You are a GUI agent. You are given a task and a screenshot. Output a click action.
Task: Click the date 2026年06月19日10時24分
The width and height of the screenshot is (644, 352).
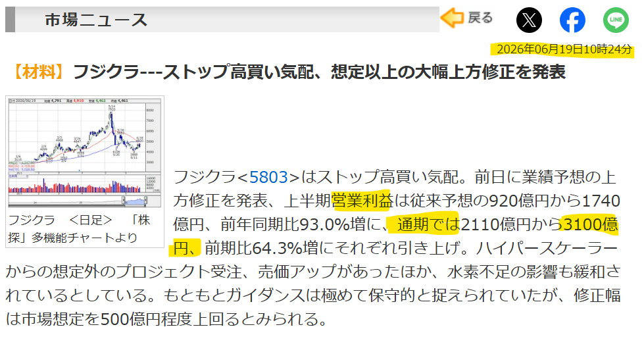click(x=564, y=49)
